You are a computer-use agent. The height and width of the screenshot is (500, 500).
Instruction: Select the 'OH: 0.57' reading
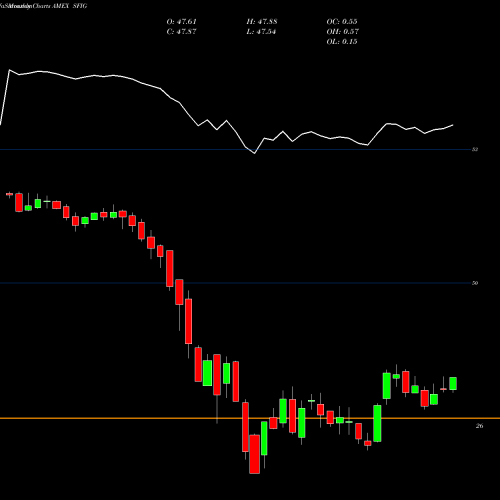tap(342, 32)
